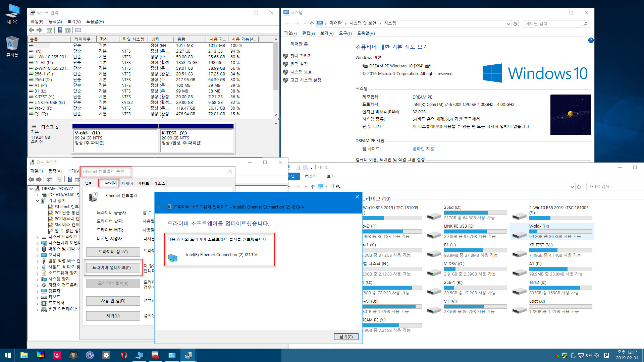Open the gear settings taskbar icon
Viewport: 644px width, 362px height.
pyautogui.click(x=106, y=355)
